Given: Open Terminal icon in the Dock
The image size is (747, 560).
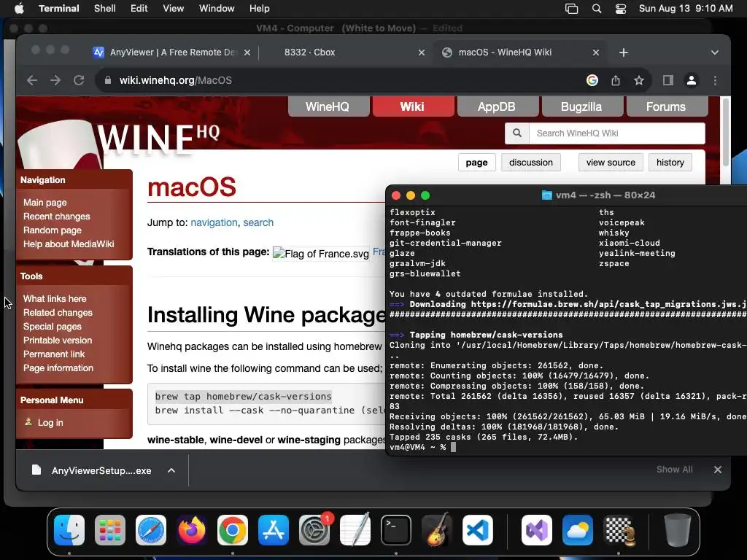Looking at the screenshot, I should pyautogui.click(x=396, y=530).
